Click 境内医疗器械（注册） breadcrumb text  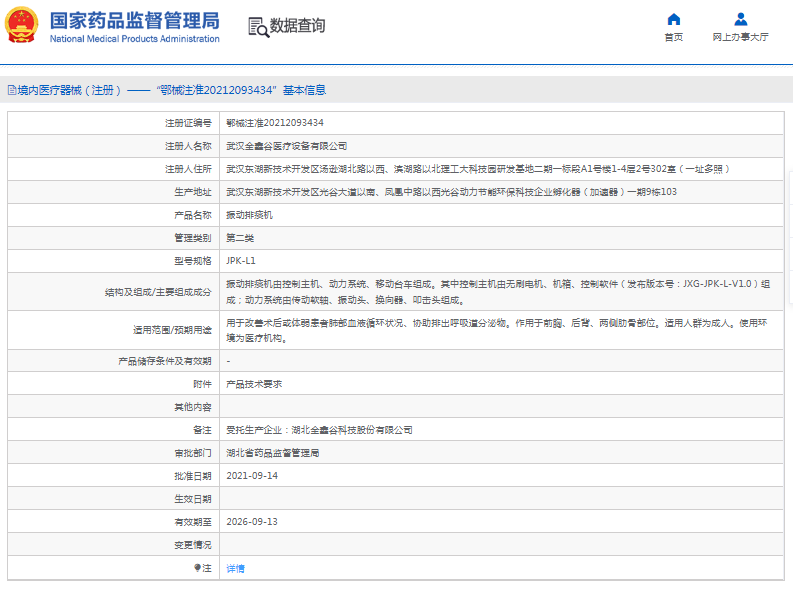pos(69,90)
